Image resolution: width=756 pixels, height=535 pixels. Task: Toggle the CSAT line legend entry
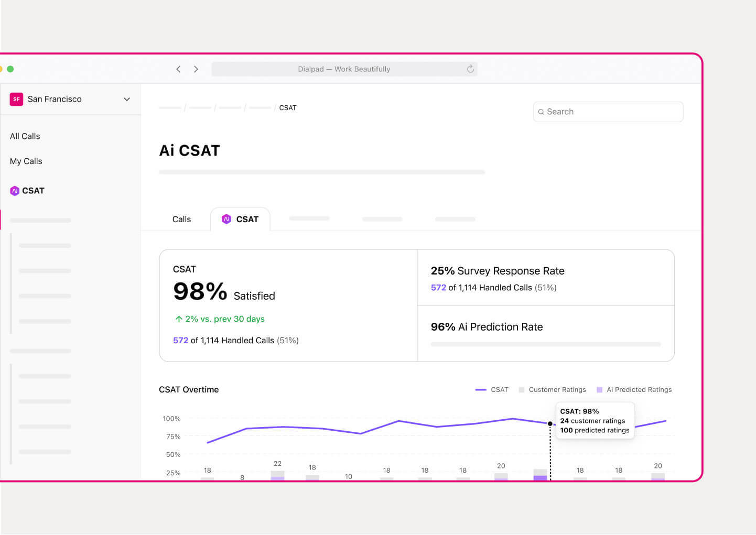click(x=492, y=390)
